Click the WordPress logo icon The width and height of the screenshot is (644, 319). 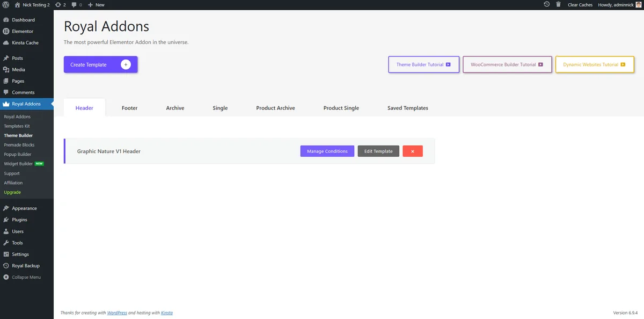[5, 4]
